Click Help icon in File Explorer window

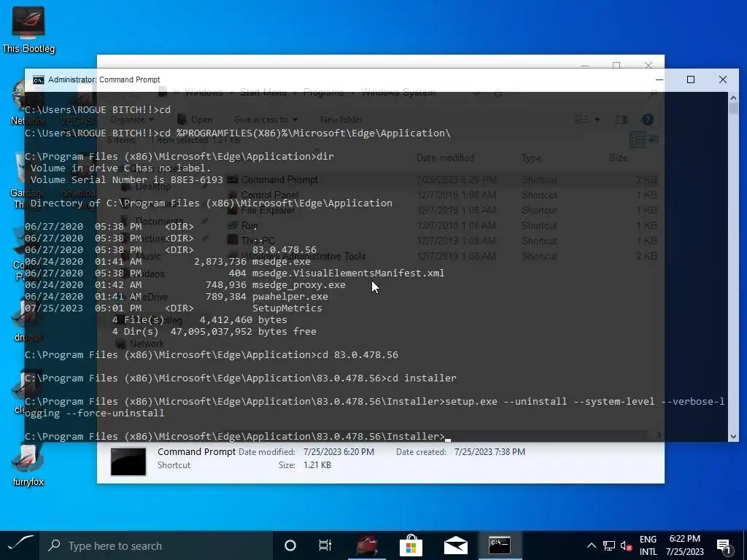pos(647,120)
